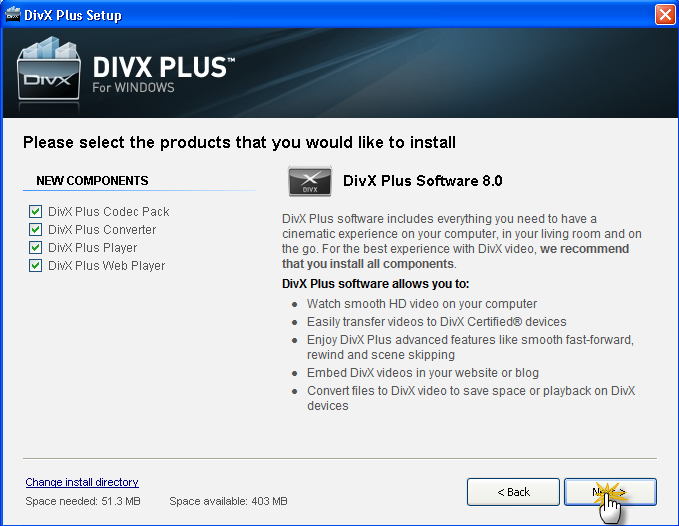The height and width of the screenshot is (526, 679).
Task: Click the DivX Plus box logo in banner
Action: pyautogui.click(x=48, y=71)
